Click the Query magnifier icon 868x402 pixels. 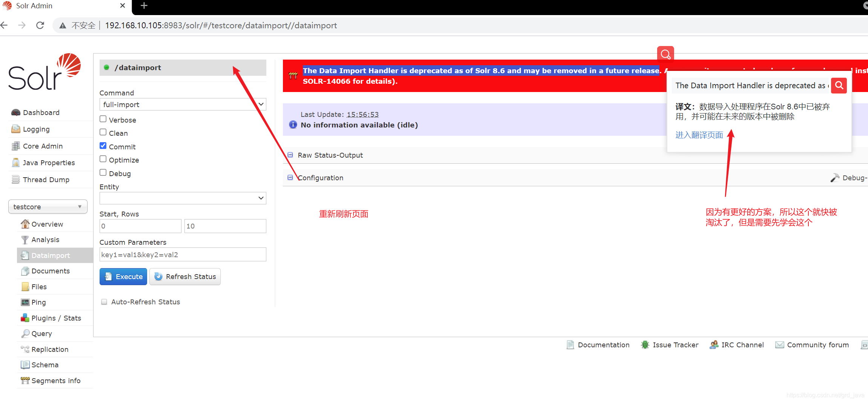click(x=25, y=333)
